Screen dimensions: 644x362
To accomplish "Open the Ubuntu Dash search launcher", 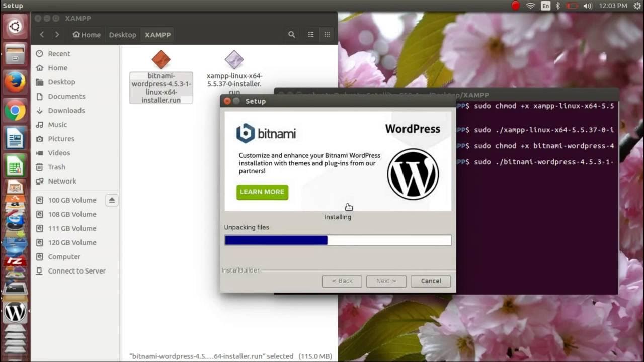I will [x=15, y=27].
